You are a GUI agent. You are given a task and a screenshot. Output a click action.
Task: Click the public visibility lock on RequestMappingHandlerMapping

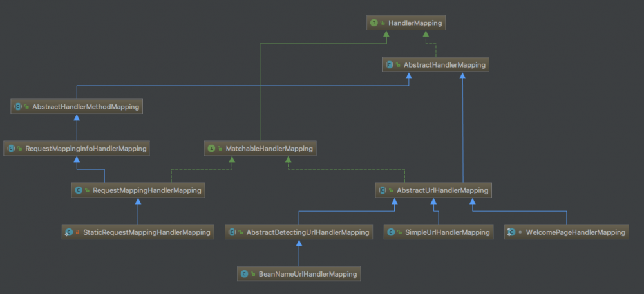(x=88, y=190)
